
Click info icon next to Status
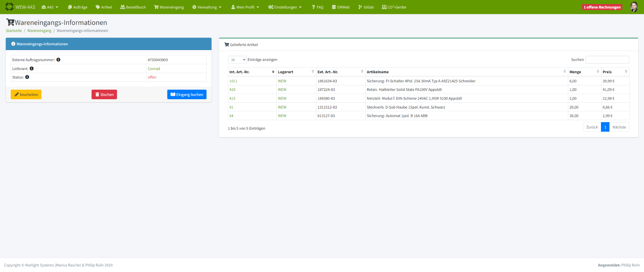click(x=27, y=77)
